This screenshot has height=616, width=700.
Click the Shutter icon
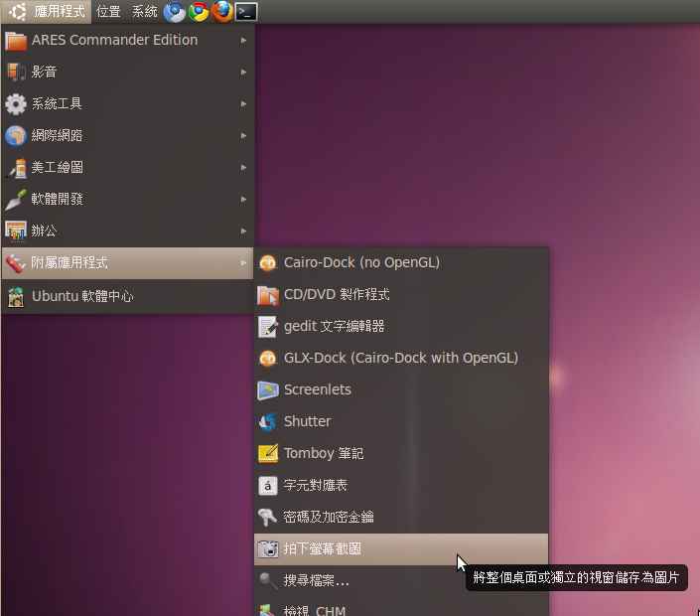(x=268, y=422)
